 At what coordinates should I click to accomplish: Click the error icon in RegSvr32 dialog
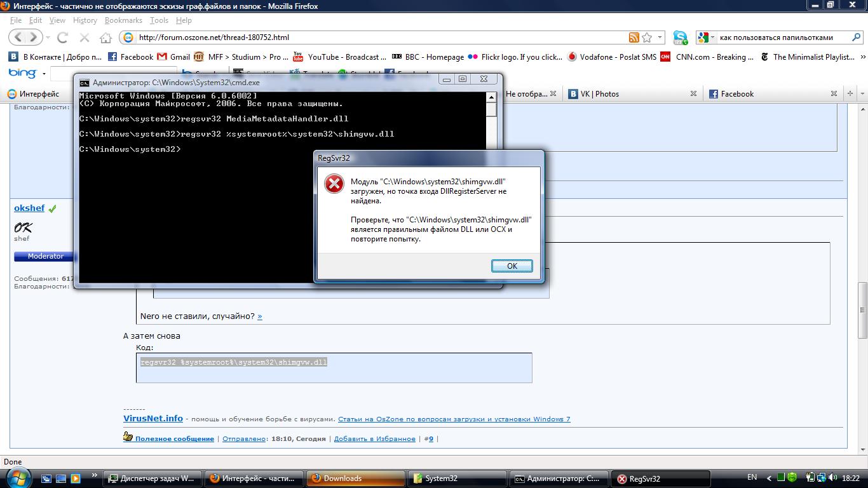[x=334, y=184]
